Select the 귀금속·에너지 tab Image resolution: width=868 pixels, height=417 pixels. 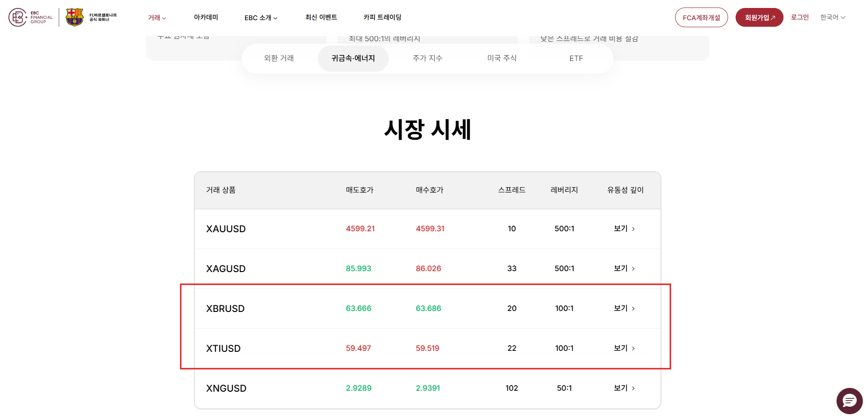click(x=353, y=58)
